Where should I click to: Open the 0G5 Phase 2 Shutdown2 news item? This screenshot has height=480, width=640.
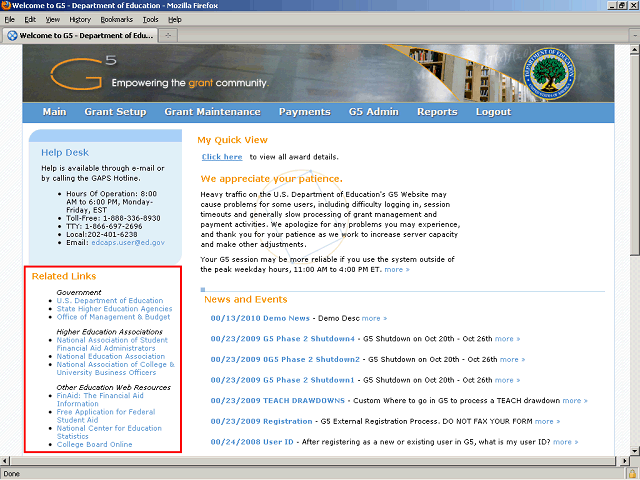(x=285, y=360)
